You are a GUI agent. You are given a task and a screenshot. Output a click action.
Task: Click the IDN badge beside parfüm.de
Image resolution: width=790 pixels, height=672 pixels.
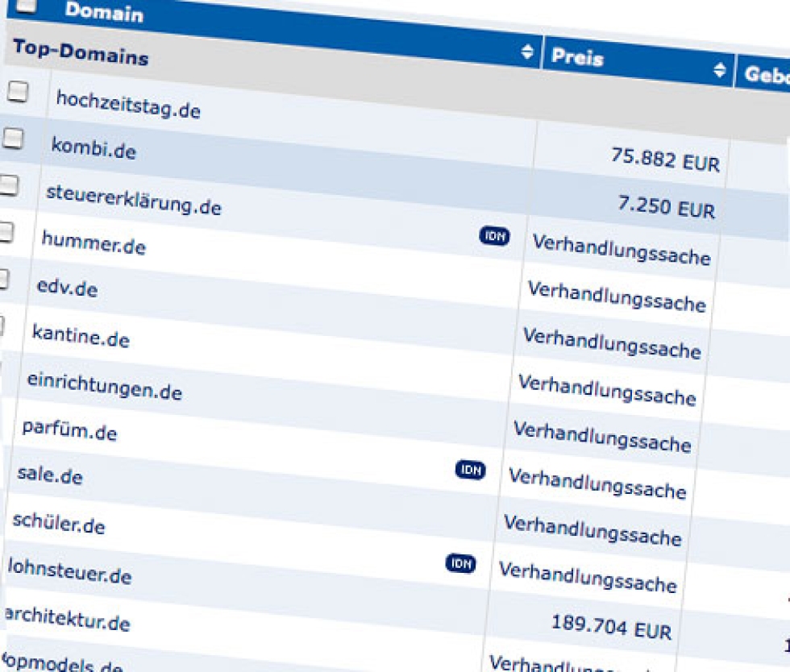tap(470, 470)
